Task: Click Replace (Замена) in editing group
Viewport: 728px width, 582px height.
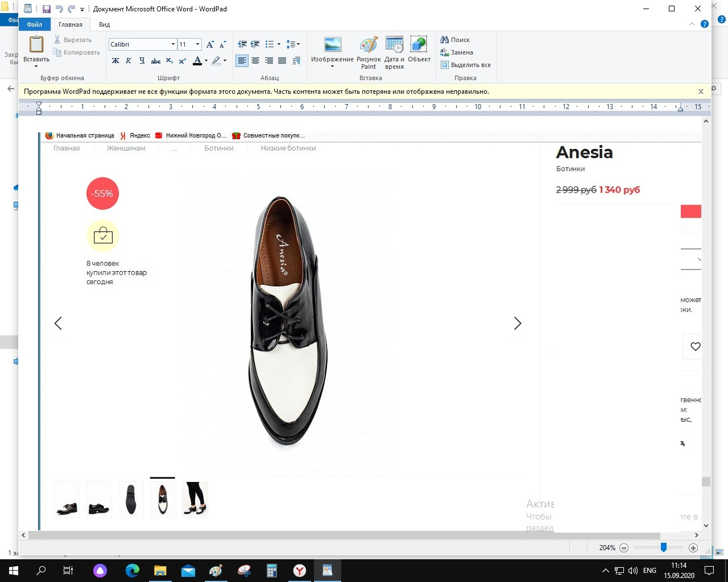Action: (x=457, y=52)
